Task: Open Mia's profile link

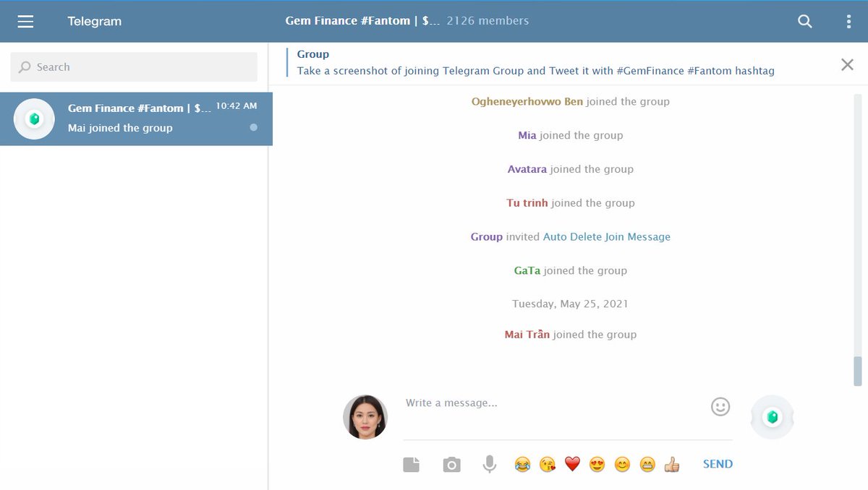Action: 527,135
